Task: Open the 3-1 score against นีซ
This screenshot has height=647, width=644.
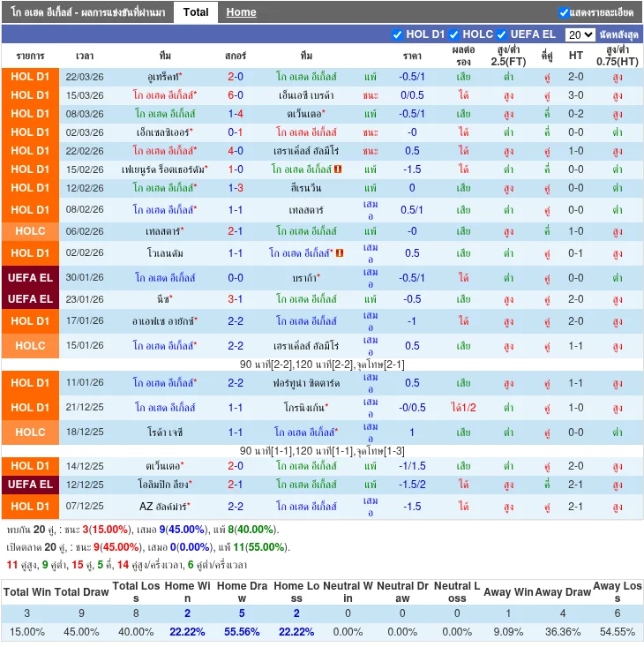Action: [236, 299]
